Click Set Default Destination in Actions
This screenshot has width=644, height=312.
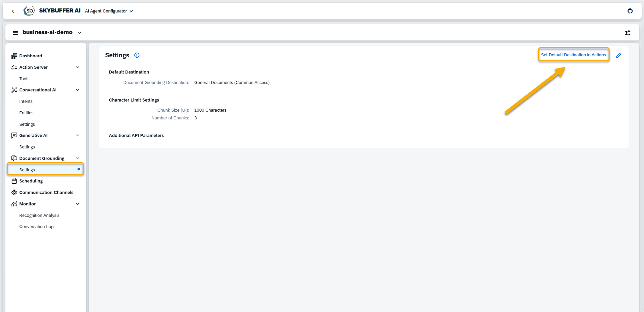573,55
